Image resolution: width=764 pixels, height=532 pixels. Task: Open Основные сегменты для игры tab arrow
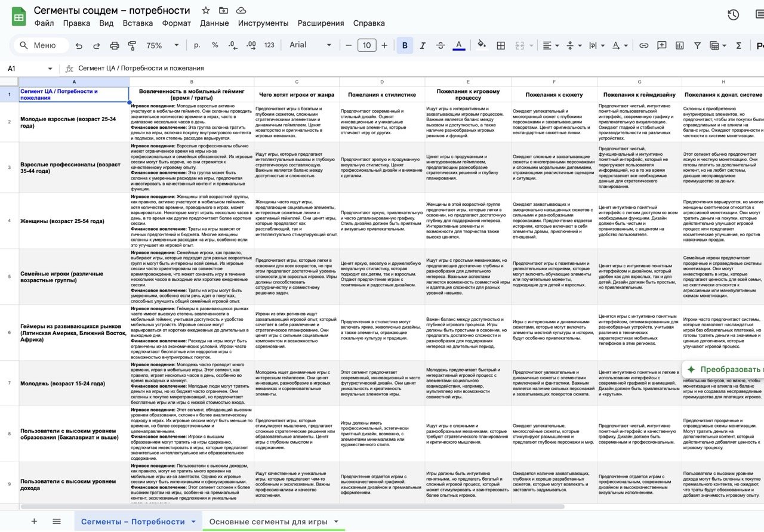click(336, 521)
